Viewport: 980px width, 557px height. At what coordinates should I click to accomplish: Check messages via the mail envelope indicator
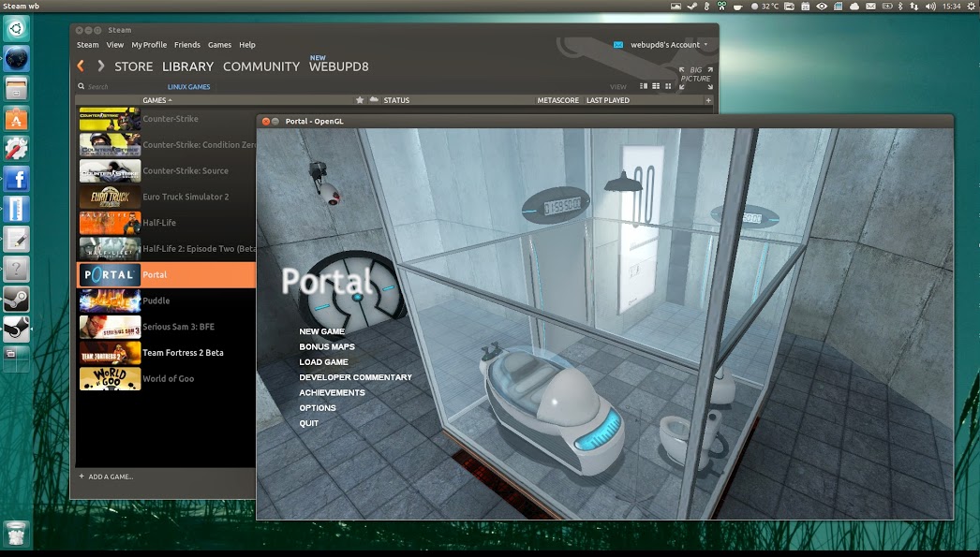870,7
